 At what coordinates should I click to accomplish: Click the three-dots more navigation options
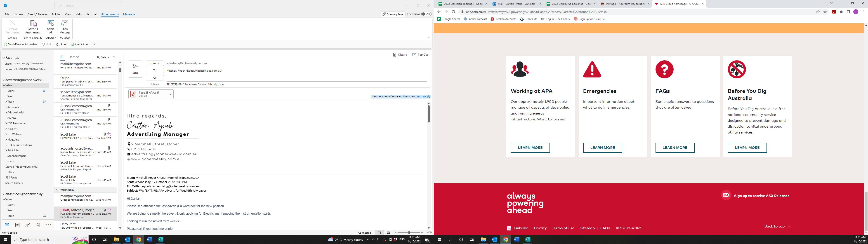[49, 225]
